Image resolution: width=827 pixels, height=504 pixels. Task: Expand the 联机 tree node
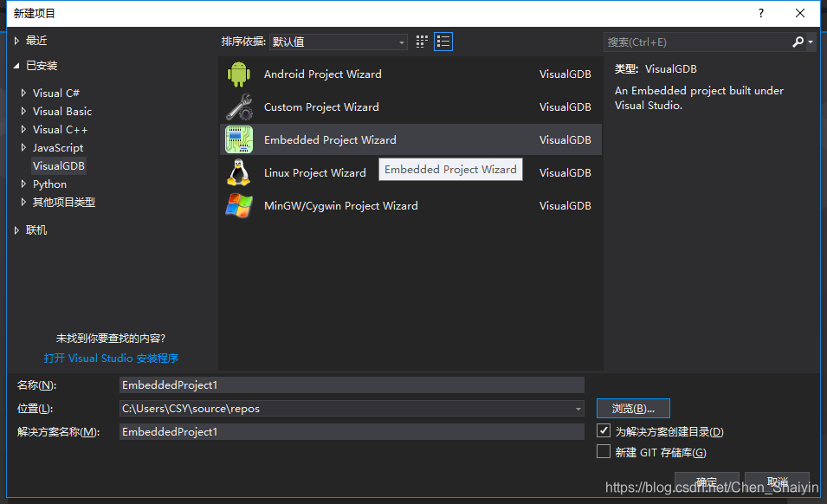(16, 229)
